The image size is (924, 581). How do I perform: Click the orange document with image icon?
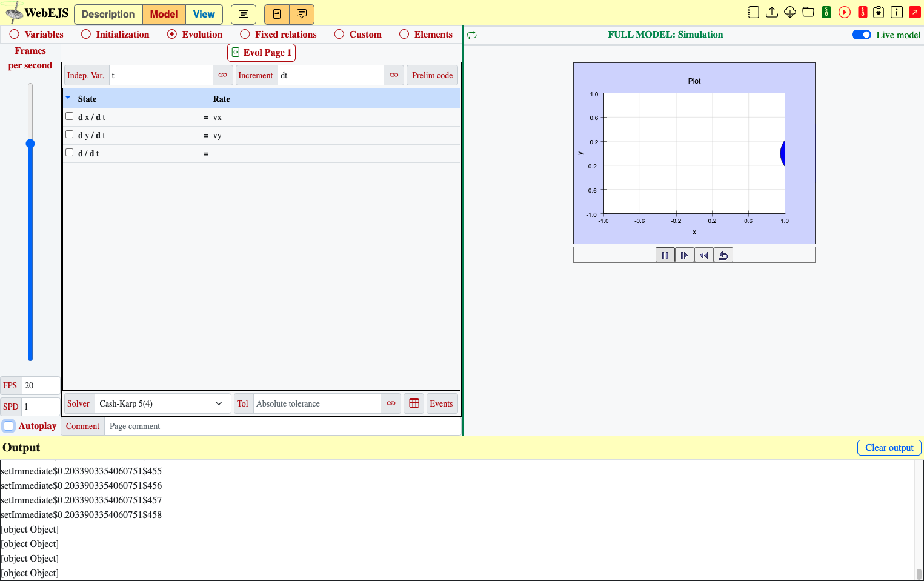pyautogui.click(x=277, y=14)
